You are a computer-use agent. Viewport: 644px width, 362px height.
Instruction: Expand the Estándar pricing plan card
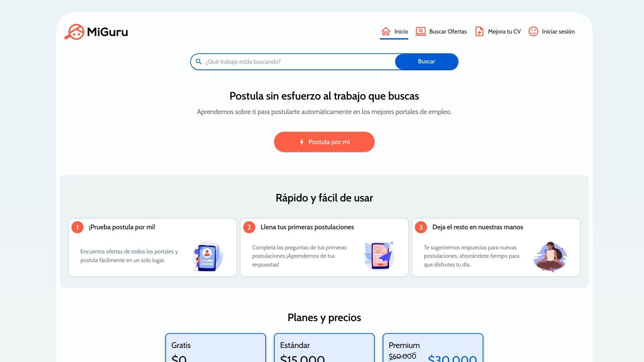(324, 349)
